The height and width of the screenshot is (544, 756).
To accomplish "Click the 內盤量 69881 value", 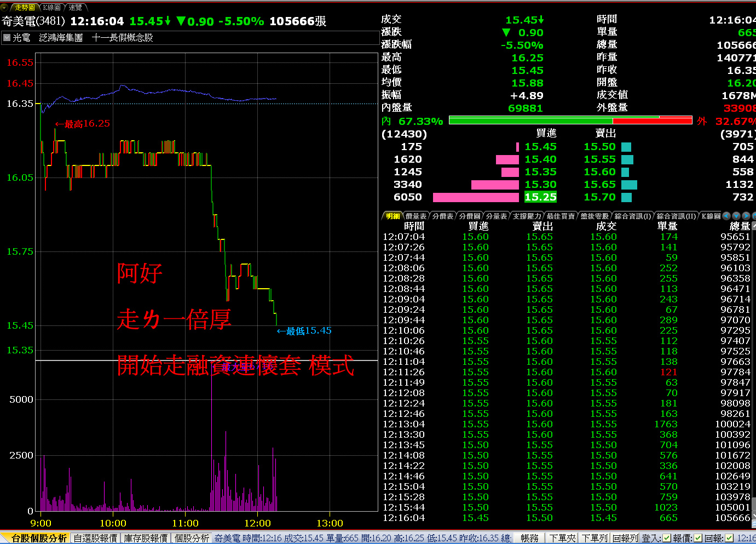I will coord(526,108).
